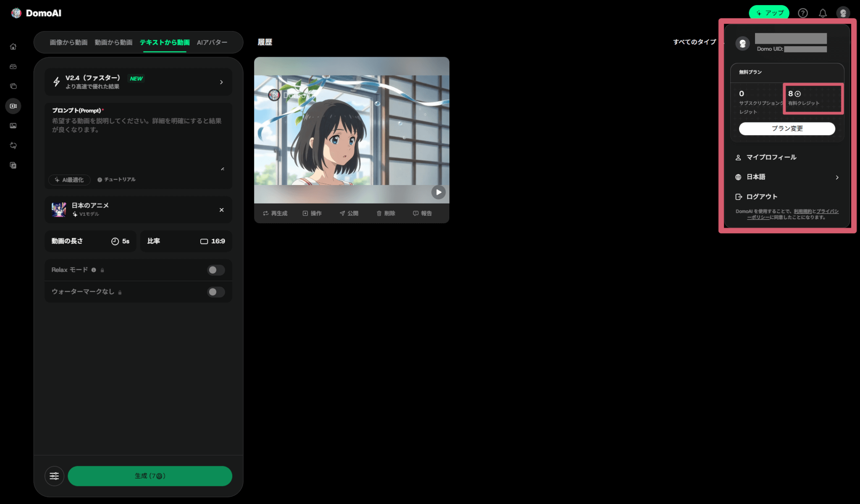Click the green 生成 generate button
Screen dimensions: 860x504
coord(150,476)
